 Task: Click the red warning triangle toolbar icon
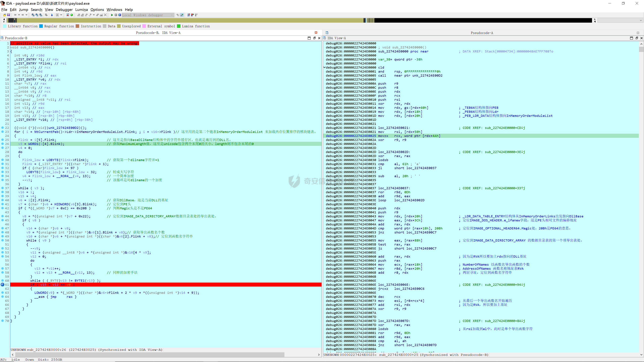pos(68,15)
